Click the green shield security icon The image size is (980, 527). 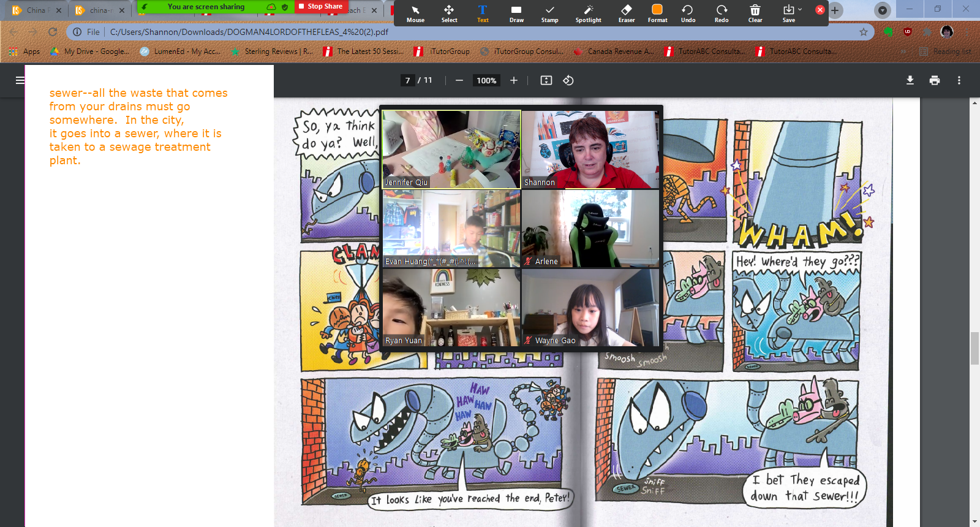point(285,7)
